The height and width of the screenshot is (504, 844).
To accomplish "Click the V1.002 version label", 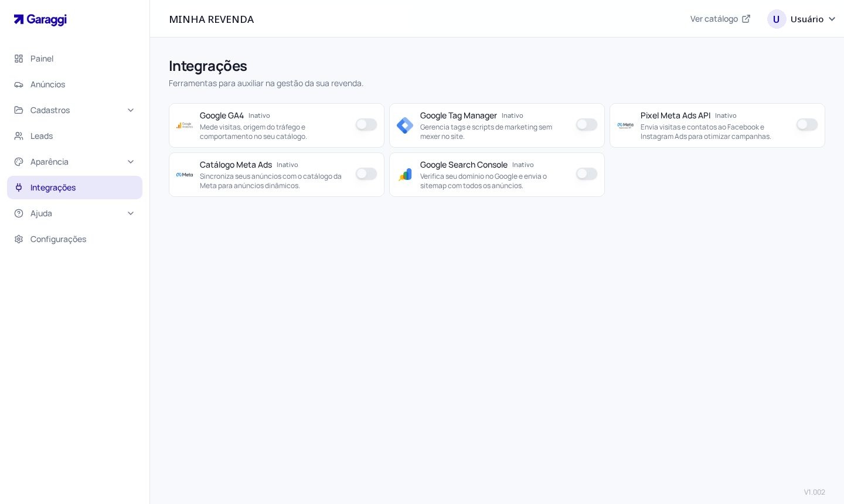I will point(815,492).
